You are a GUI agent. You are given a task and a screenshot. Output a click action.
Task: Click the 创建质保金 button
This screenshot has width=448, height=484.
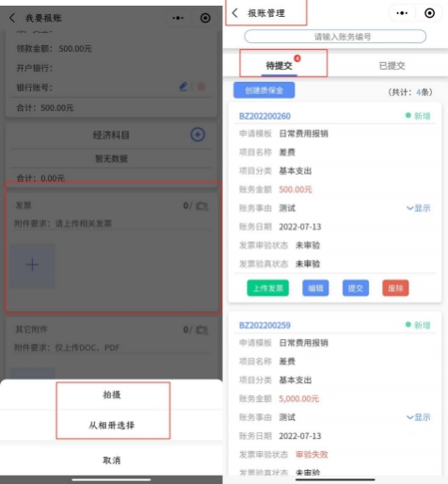[x=264, y=90]
